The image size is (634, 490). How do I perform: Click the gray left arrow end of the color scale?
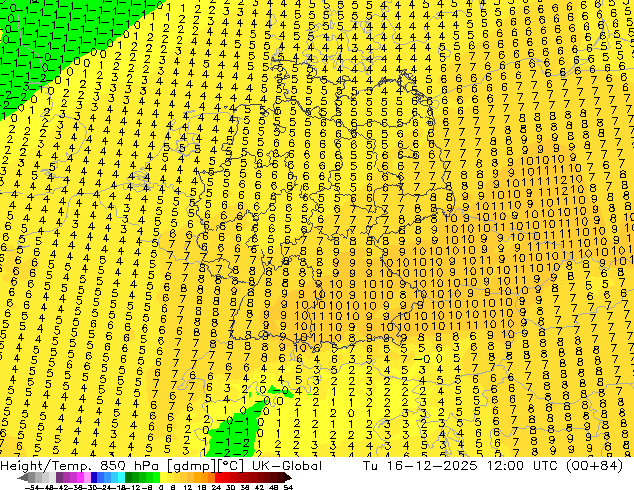point(23,478)
